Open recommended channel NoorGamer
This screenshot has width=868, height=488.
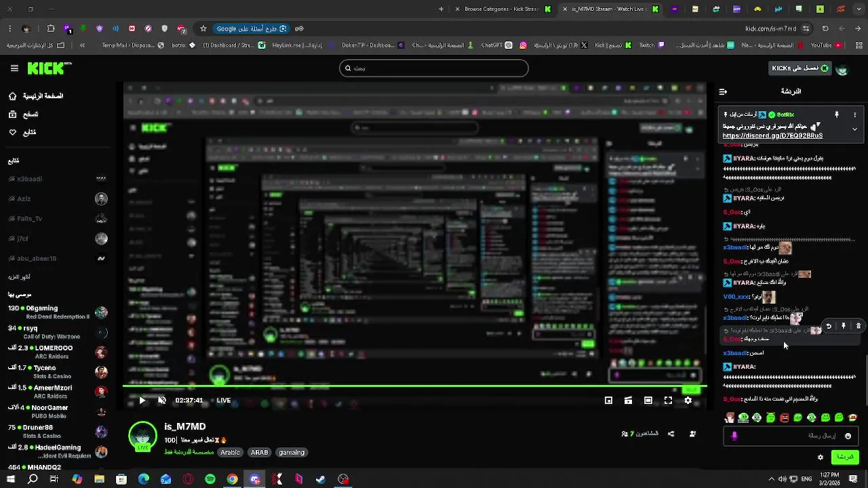tap(58, 411)
